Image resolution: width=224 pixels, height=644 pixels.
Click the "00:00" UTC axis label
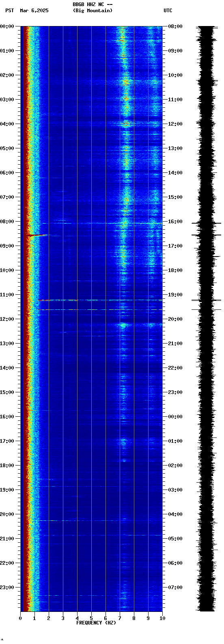coord(175,417)
